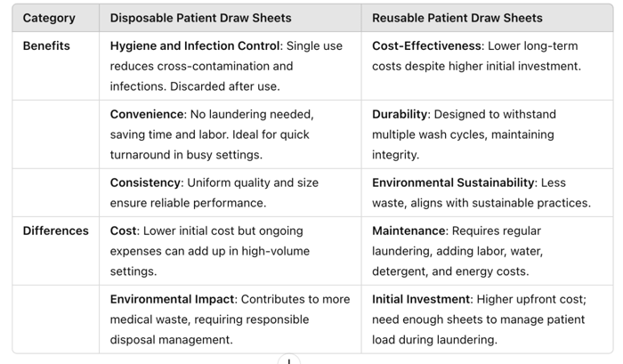Click 'load during laundering.' text
Screen dimensions: 623x364
[434, 340]
